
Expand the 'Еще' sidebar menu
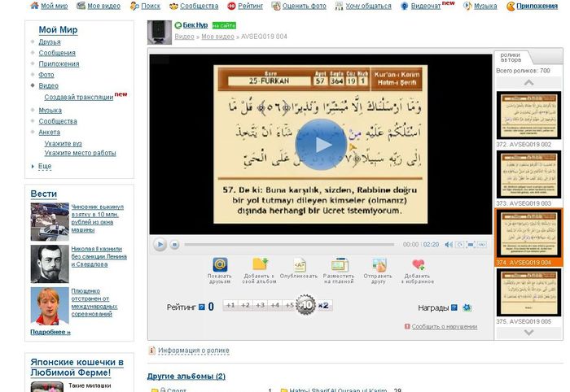tap(45, 166)
